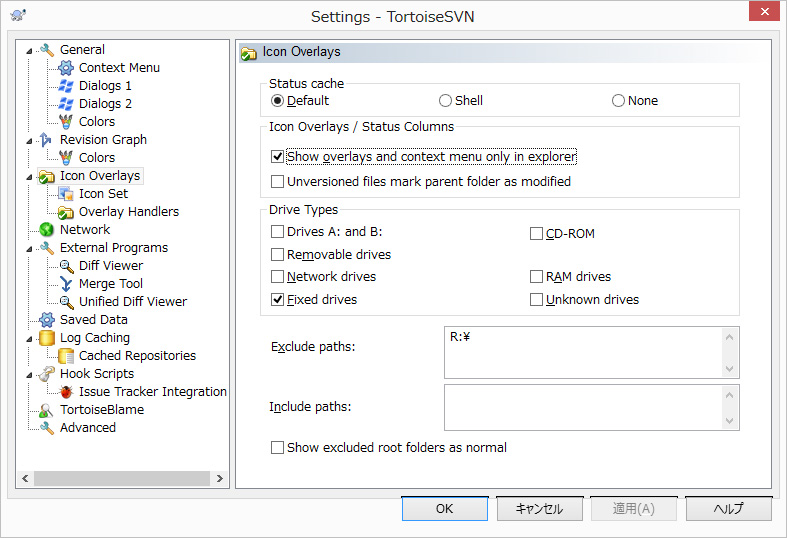Enable Network drives checkbox
This screenshot has height=538, width=787.
pos(278,277)
